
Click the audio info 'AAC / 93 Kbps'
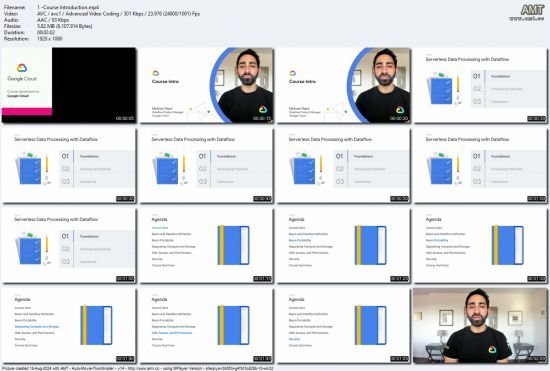tap(53, 20)
